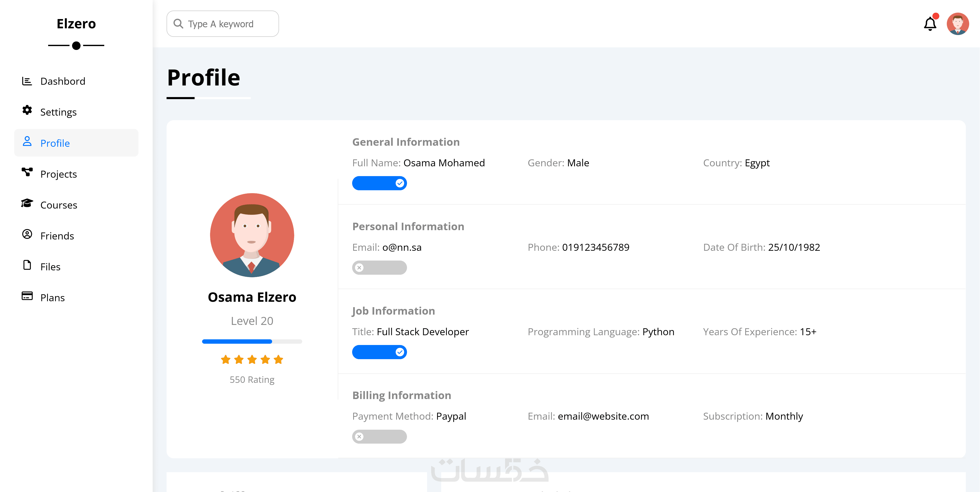
Task: Click the Friends user-circle icon
Action: pos(27,234)
